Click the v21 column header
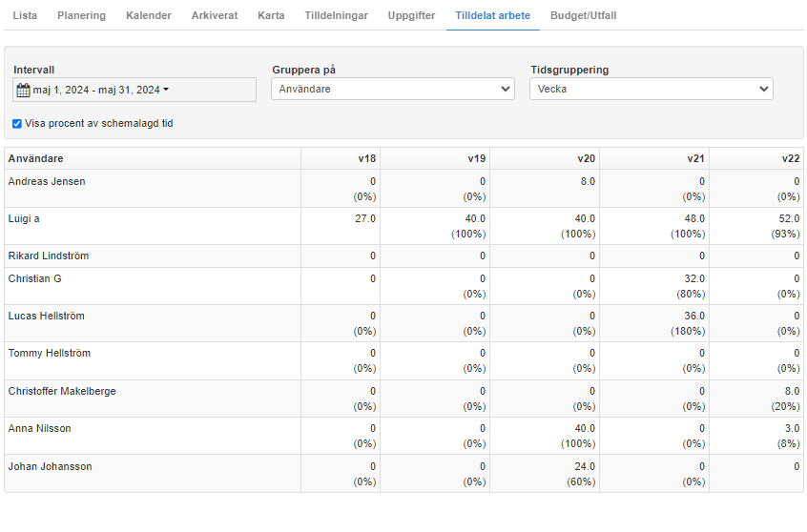 (x=695, y=158)
